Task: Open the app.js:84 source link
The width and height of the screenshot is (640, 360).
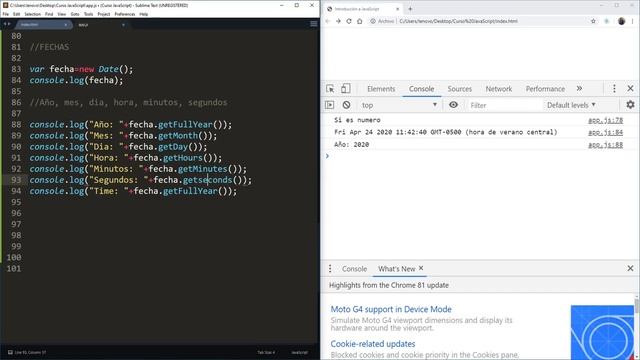Action: [x=605, y=132]
